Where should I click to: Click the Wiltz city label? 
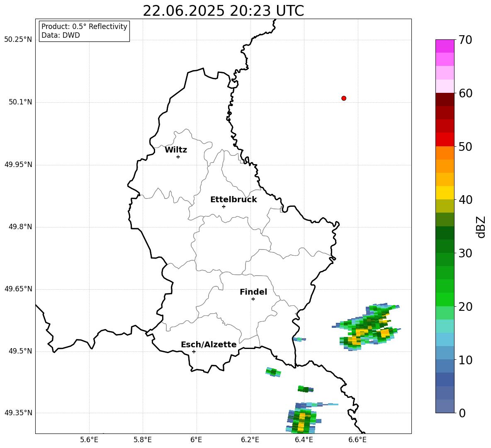click(176, 150)
